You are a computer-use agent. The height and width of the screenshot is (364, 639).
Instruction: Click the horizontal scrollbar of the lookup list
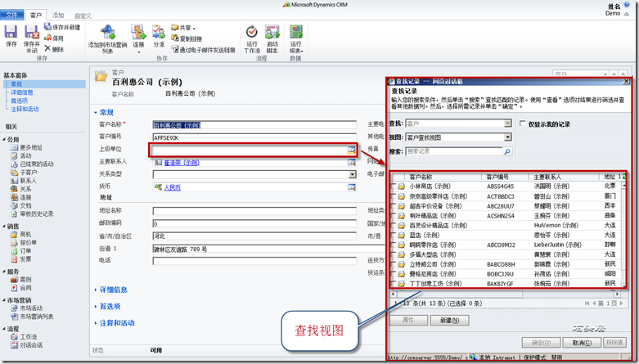[x=506, y=294]
